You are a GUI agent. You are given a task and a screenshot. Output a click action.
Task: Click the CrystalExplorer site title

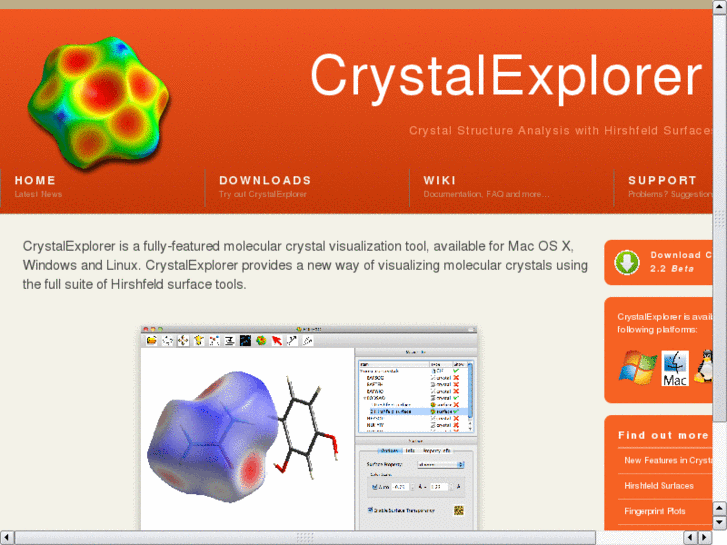click(506, 77)
